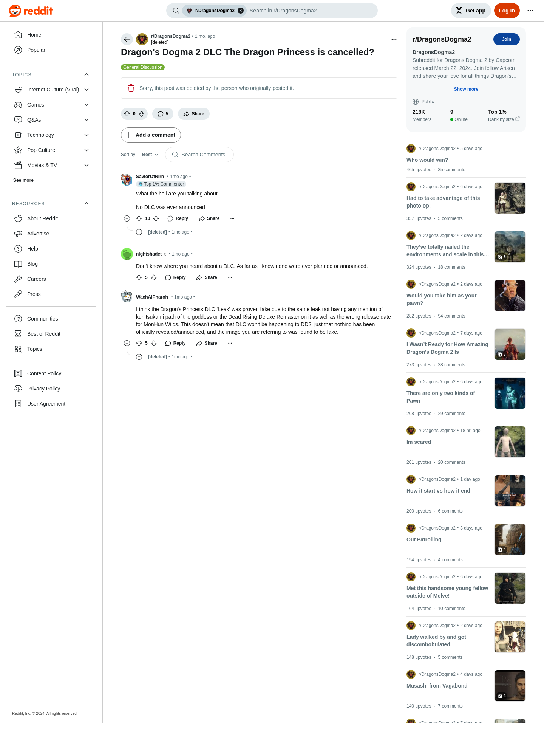Viewport: 544px width, 756px height.
Task: Open the top-right more options menu
Action: click(530, 11)
